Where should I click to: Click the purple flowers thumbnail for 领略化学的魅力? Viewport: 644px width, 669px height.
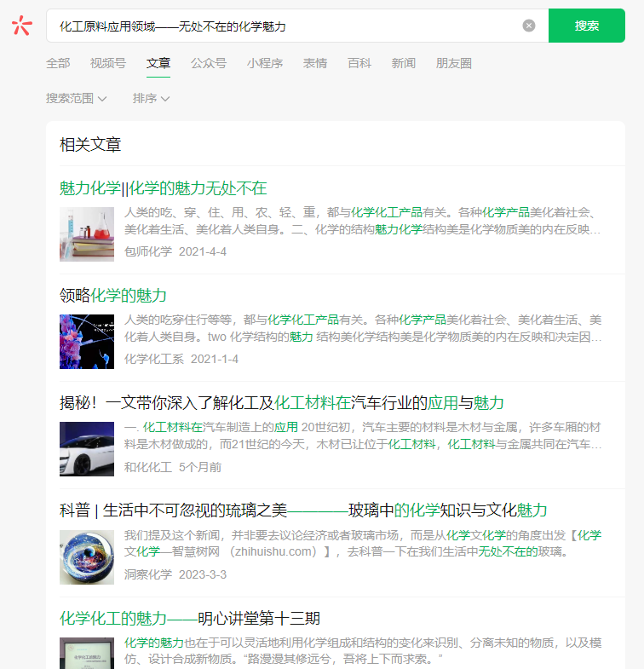(87, 342)
